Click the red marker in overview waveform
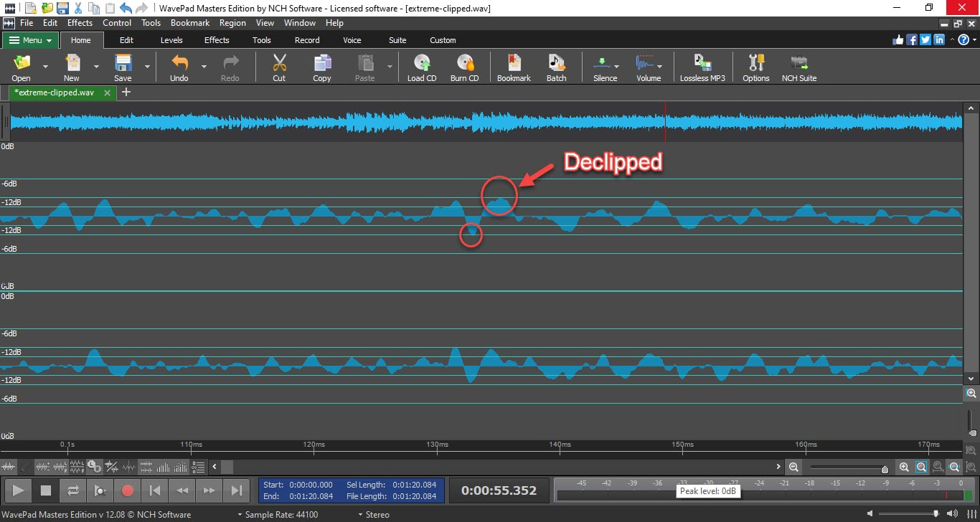 (665, 122)
